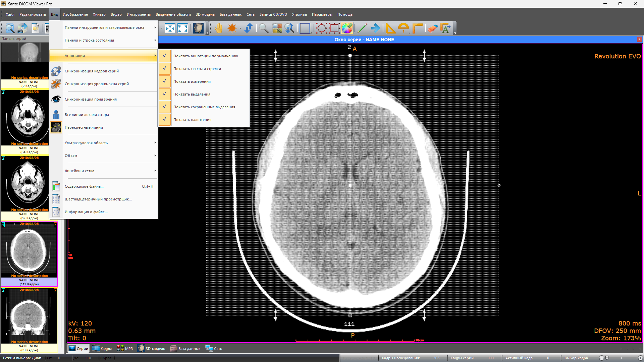Click the full screen expand icon
This screenshot has height=362, width=644.
pos(183,28)
